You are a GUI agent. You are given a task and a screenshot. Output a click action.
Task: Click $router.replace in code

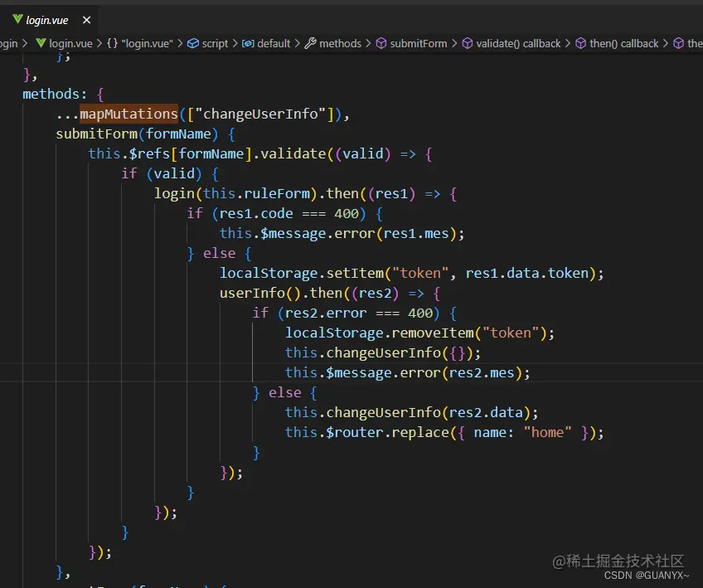coord(387,432)
